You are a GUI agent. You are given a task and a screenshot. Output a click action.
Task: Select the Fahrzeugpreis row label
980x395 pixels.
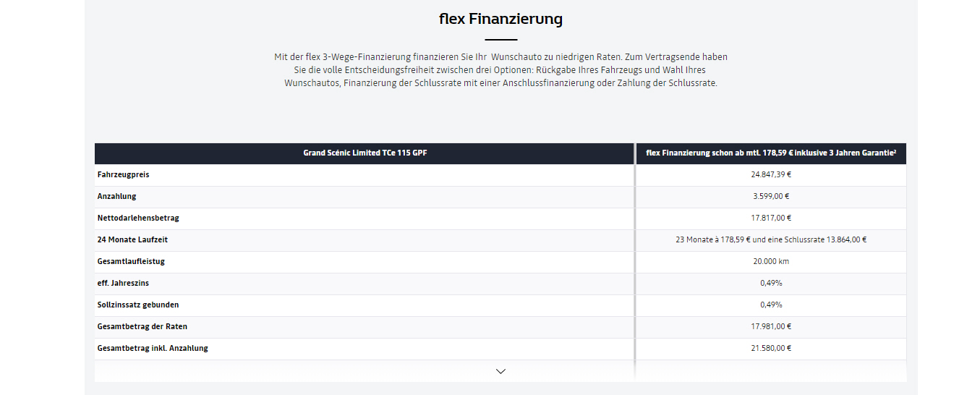(124, 174)
